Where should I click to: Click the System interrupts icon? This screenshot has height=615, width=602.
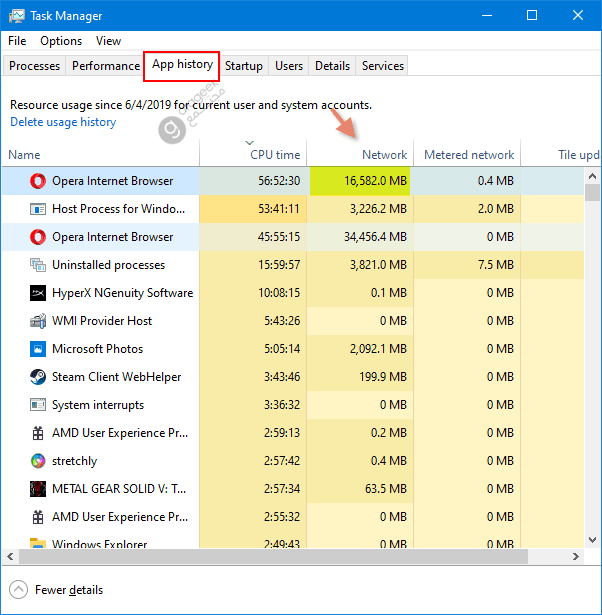pos(38,405)
